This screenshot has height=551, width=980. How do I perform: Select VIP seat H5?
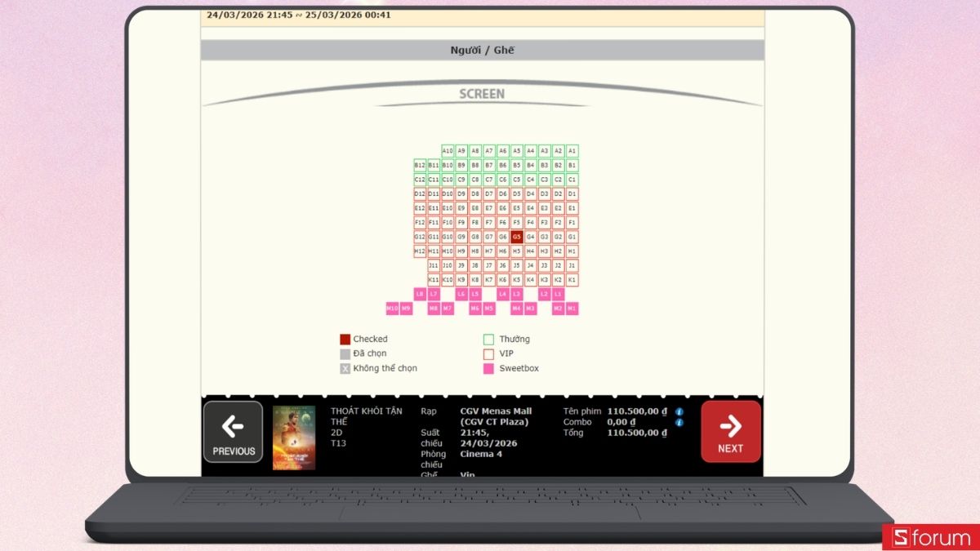tap(517, 251)
